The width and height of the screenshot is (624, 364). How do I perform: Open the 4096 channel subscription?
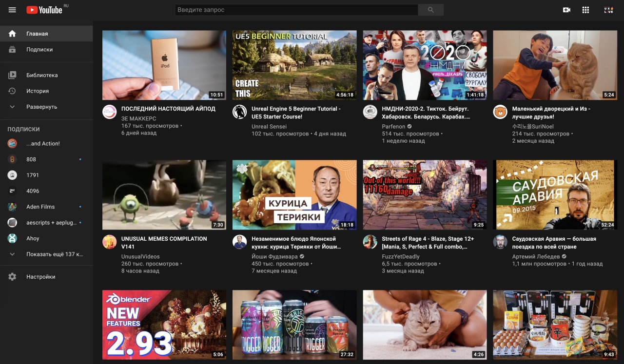pos(46,191)
